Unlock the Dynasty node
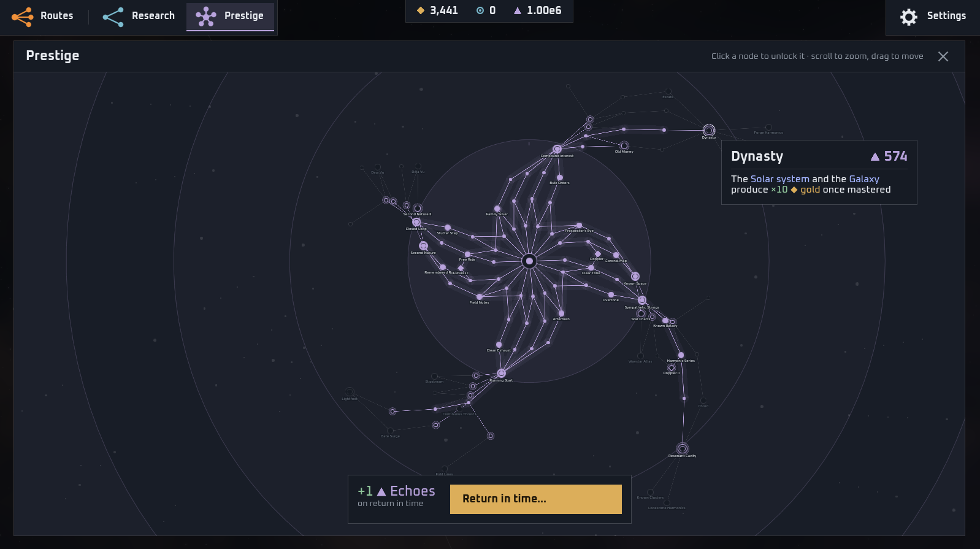 click(708, 130)
